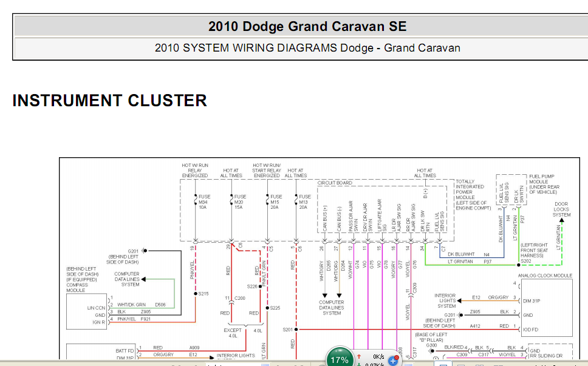Screen dimensions: 588x366
Task: Click the S215 splice dot
Action: coord(196,293)
